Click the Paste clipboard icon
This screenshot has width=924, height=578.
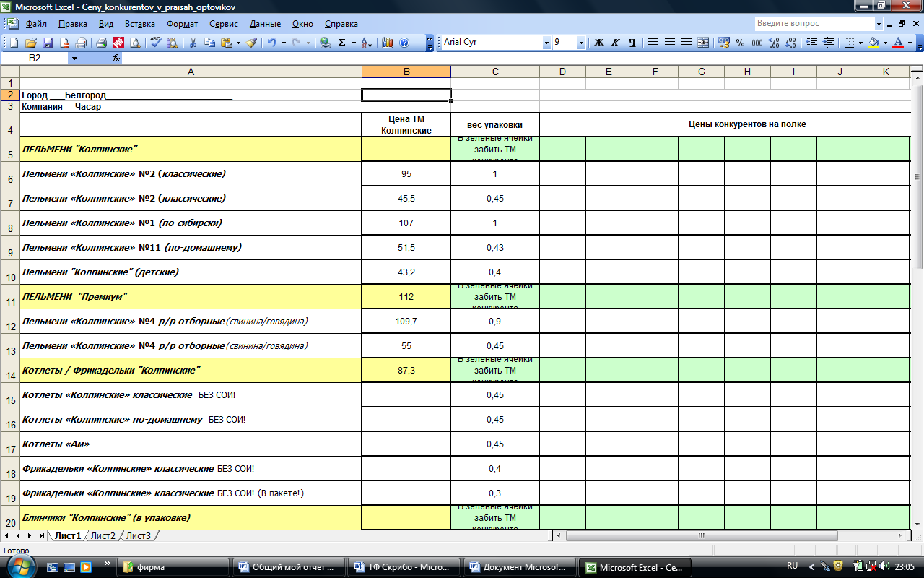click(226, 43)
